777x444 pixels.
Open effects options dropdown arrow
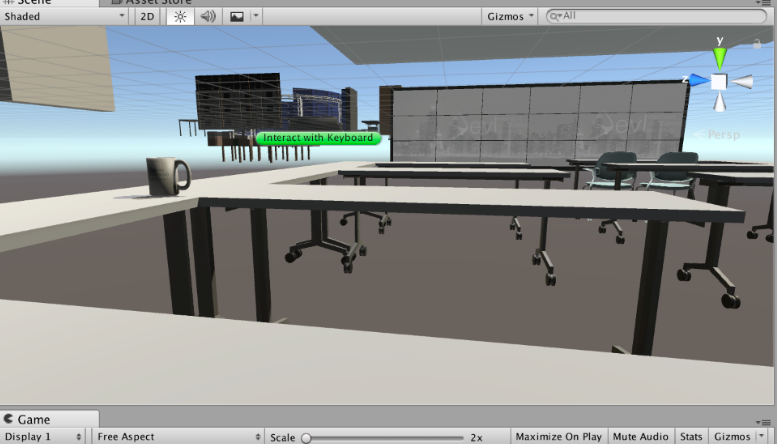click(x=256, y=16)
